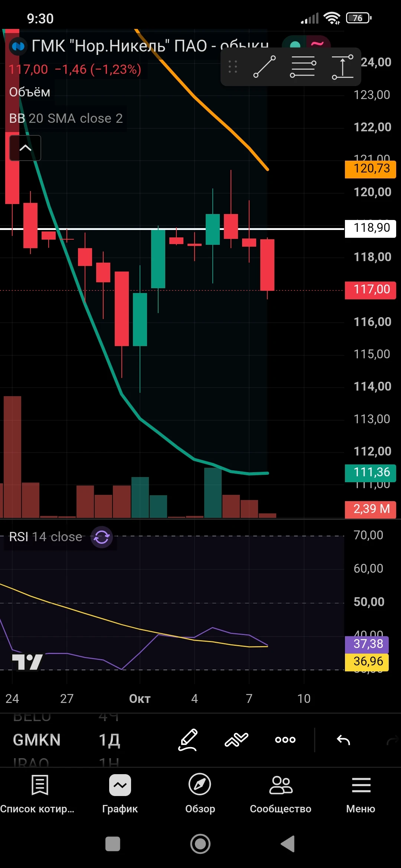Undo the last chart action
This screenshot has height=868, width=401.
(x=343, y=740)
